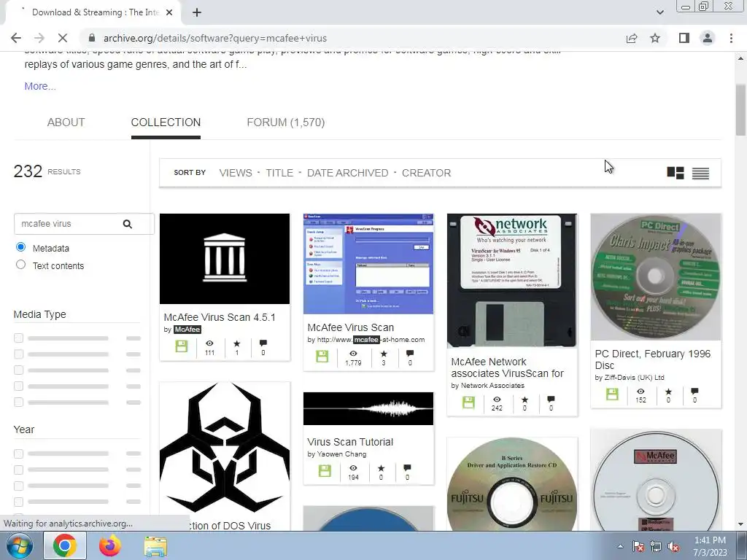747x560 pixels.
Task: Click the floppy icon on the PC Direct card
Action: (x=612, y=394)
